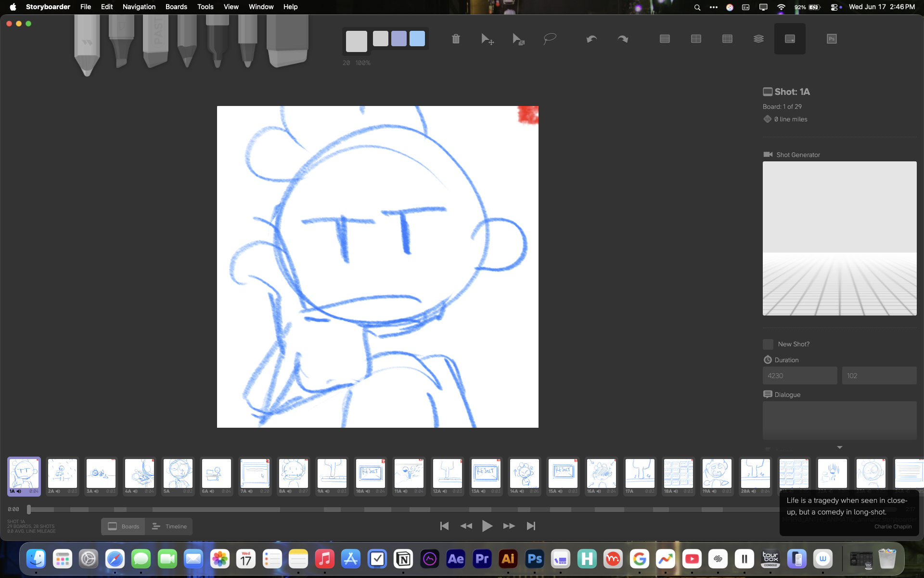
Task: Activate the Scale tool arrow
Action: tap(518, 39)
